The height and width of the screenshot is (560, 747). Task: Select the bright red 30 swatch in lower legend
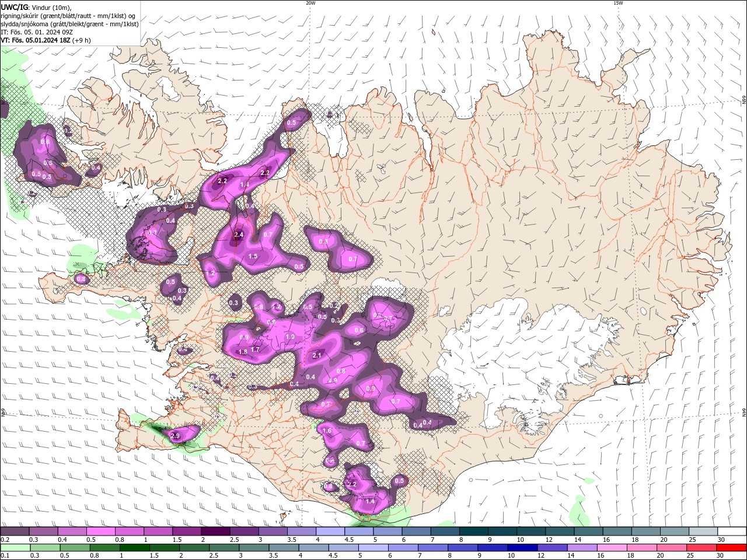coord(731,548)
